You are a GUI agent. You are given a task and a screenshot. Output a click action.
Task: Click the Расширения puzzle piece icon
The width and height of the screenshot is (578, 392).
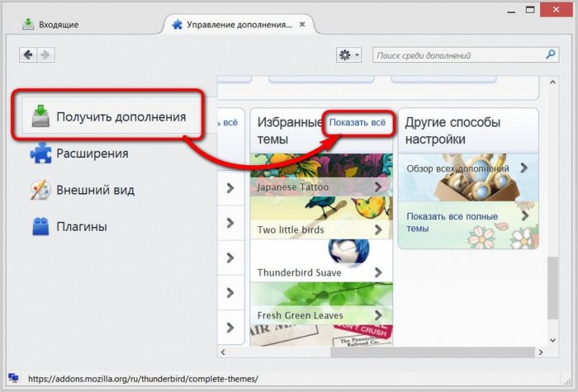click(41, 153)
